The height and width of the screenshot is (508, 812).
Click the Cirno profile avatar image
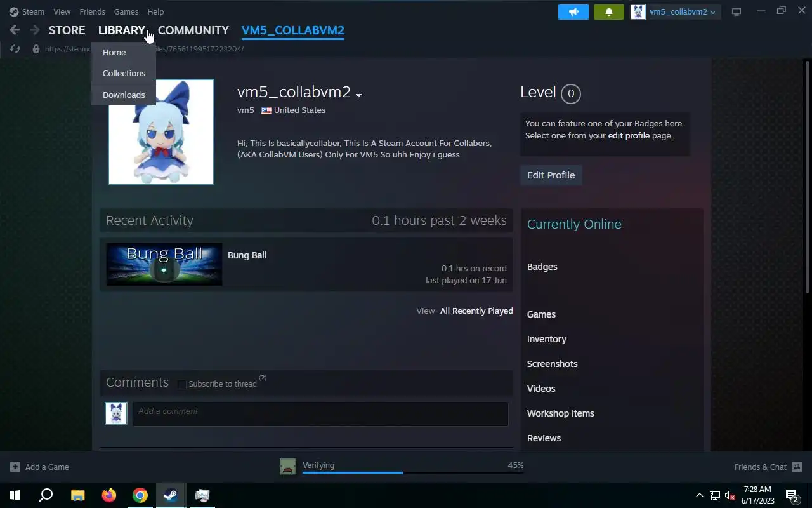click(161, 132)
